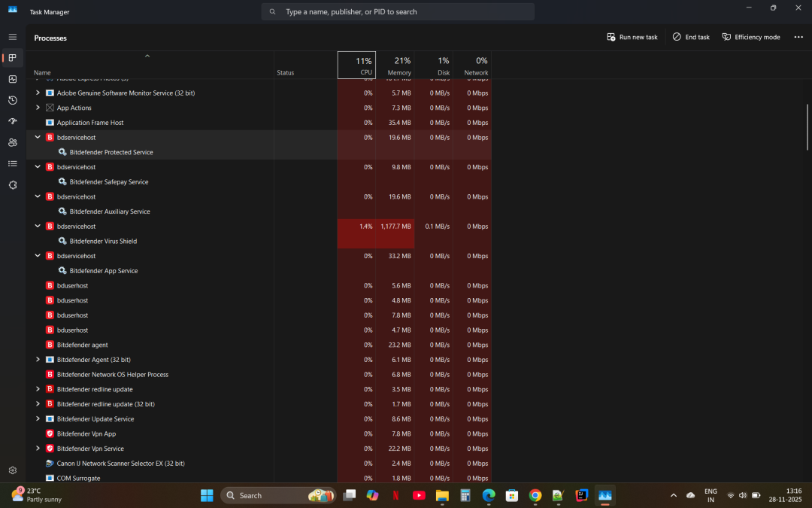The height and width of the screenshot is (508, 812).
Task: Open Google Chrome from the taskbar
Action: pos(535,495)
